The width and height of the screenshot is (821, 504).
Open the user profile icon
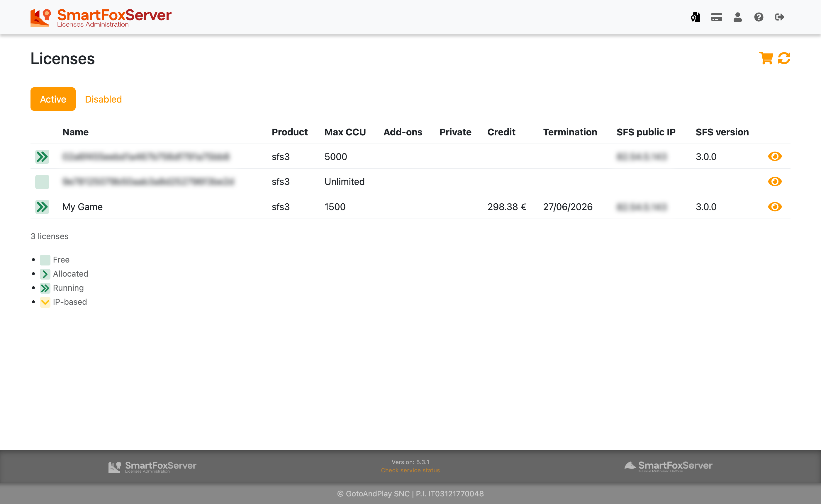click(738, 17)
